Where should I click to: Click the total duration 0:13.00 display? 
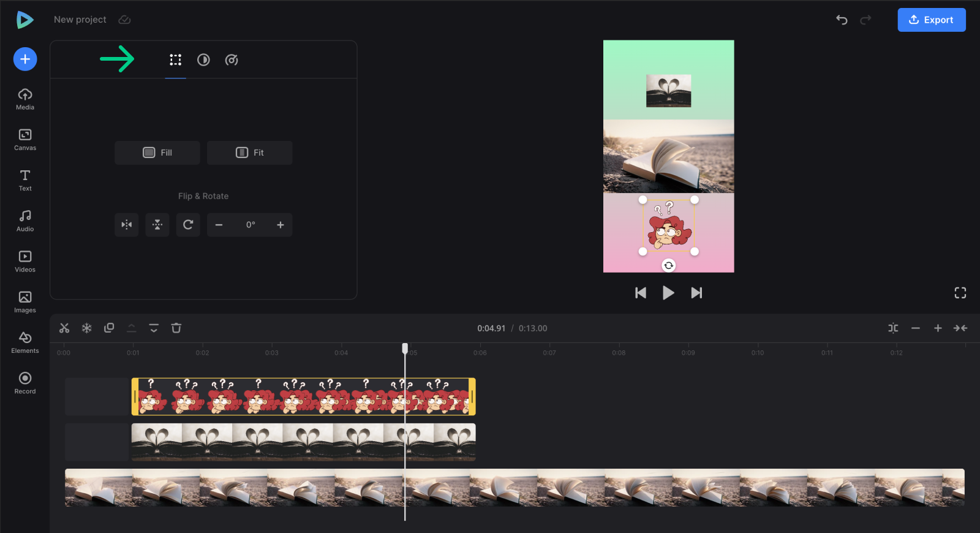pyautogui.click(x=533, y=328)
